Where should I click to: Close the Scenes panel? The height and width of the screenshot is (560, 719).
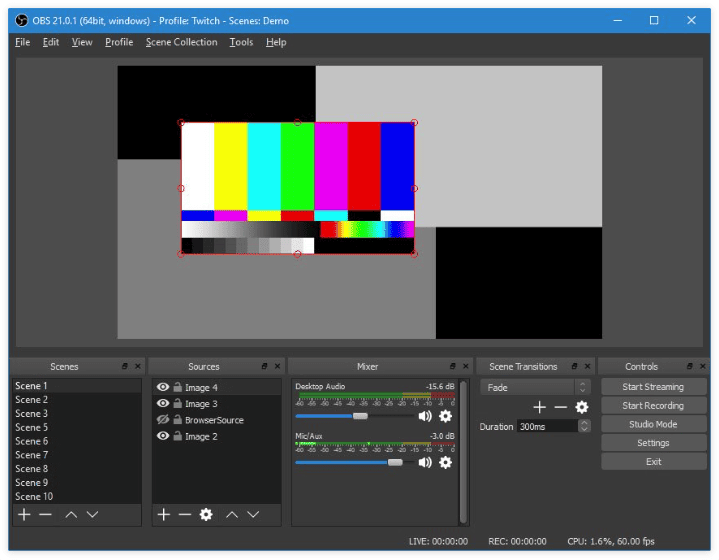pyautogui.click(x=138, y=366)
